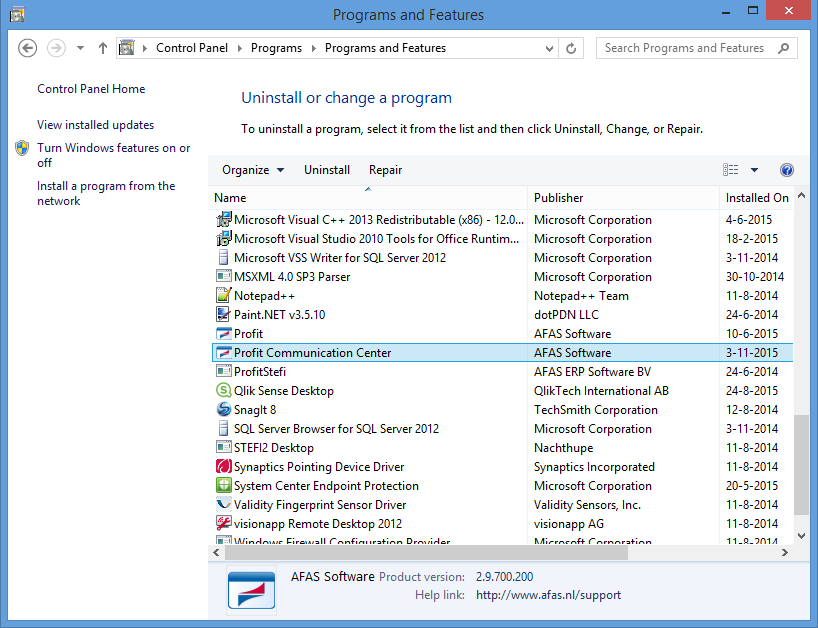Click Microsoft Visual C++ 2013 Redistributable icon
818x628 pixels.
tap(224, 220)
